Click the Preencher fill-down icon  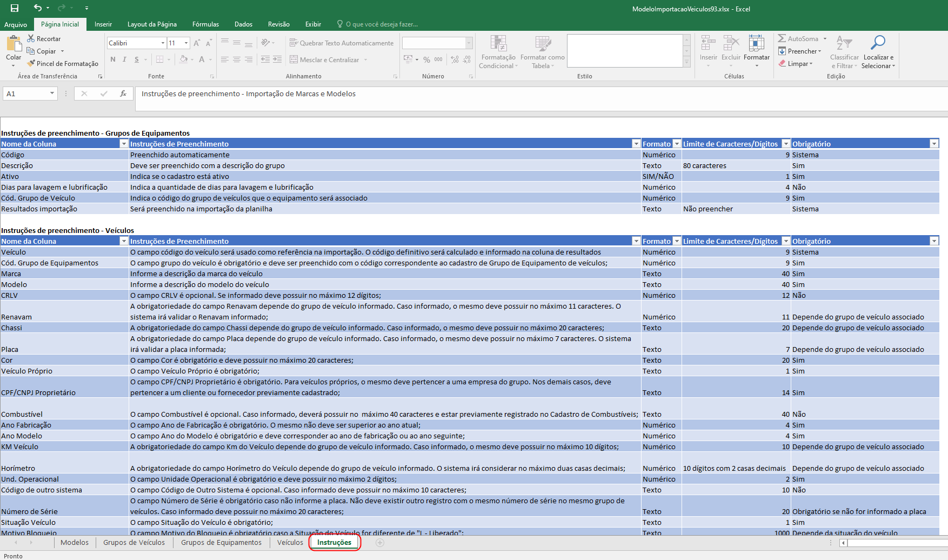pyautogui.click(x=782, y=51)
